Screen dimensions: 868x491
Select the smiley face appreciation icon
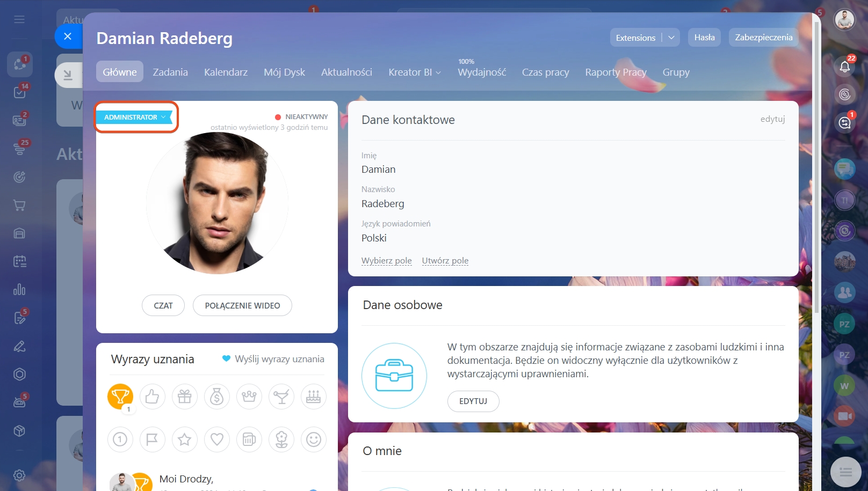click(x=314, y=439)
